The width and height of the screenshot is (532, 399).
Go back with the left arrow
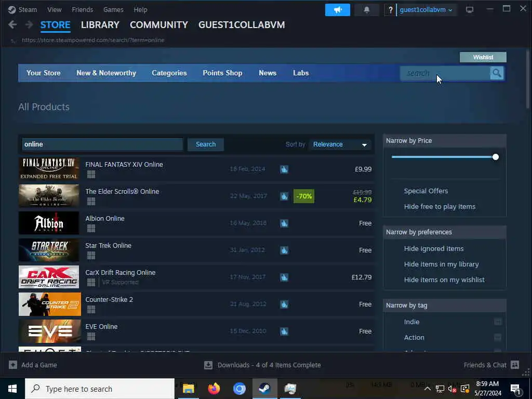point(12,25)
